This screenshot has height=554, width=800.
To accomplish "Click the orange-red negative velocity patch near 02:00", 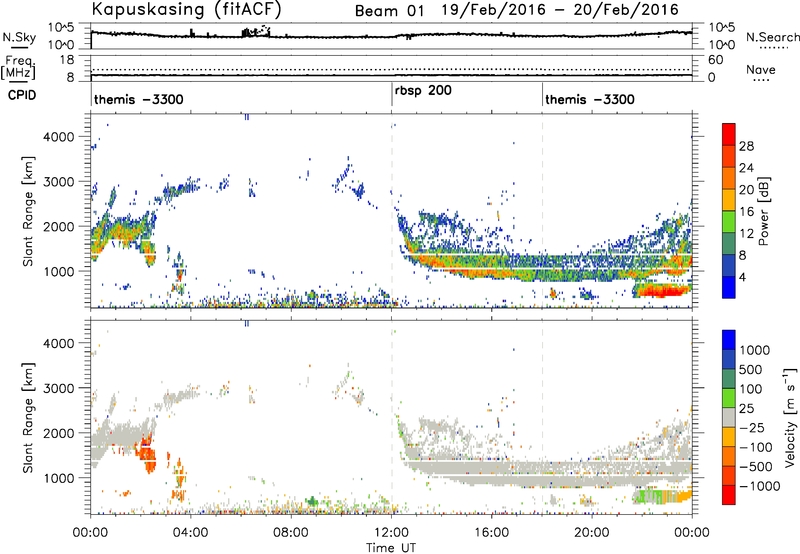I will pos(147,452).
